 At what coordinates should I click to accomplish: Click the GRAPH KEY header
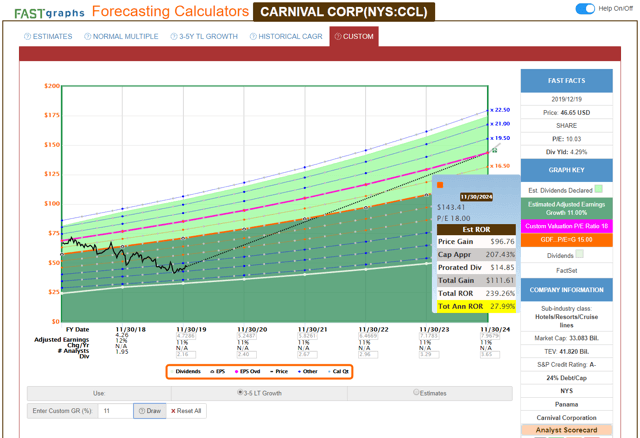pyautogui.click(x=567, y=170)
